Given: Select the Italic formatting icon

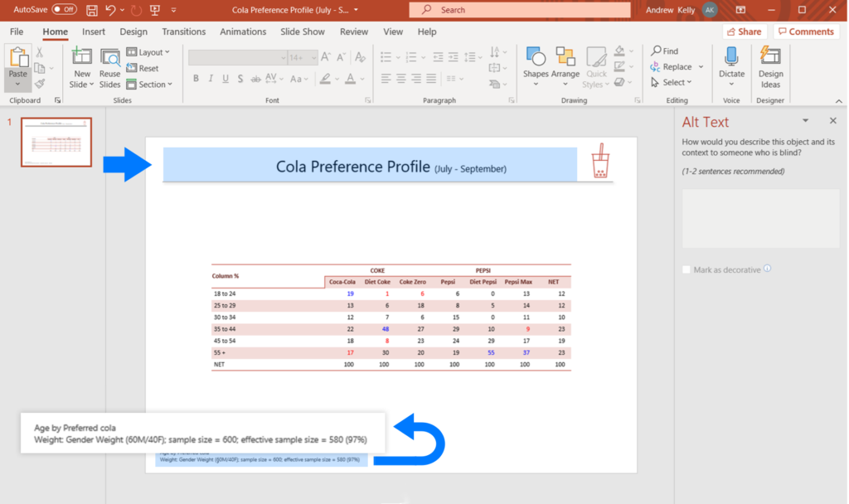Looking at the screenshot, I should coord(211,78).
